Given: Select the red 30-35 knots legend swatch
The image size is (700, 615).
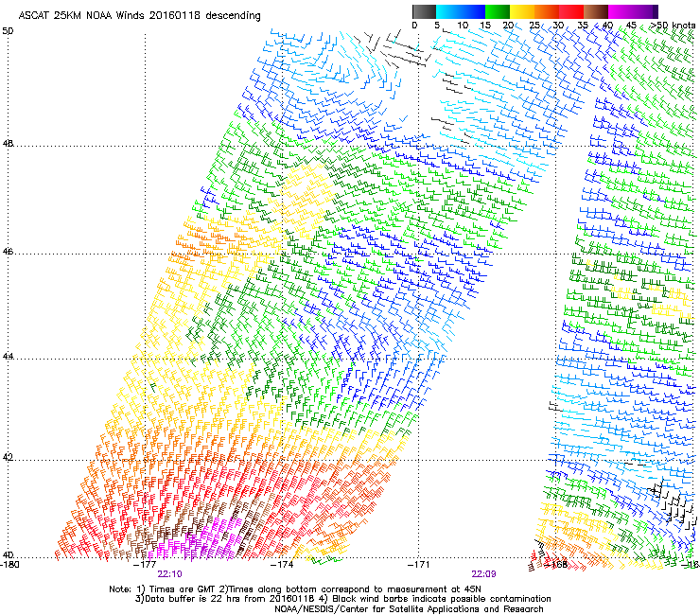Looking at the screenshot, I should pos(571,11).
